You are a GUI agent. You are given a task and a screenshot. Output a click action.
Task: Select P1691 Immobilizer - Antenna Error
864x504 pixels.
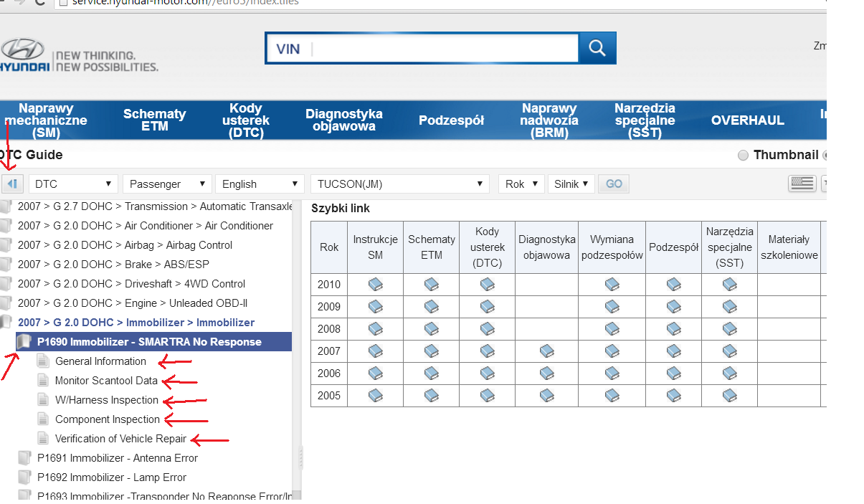[118, 458]
